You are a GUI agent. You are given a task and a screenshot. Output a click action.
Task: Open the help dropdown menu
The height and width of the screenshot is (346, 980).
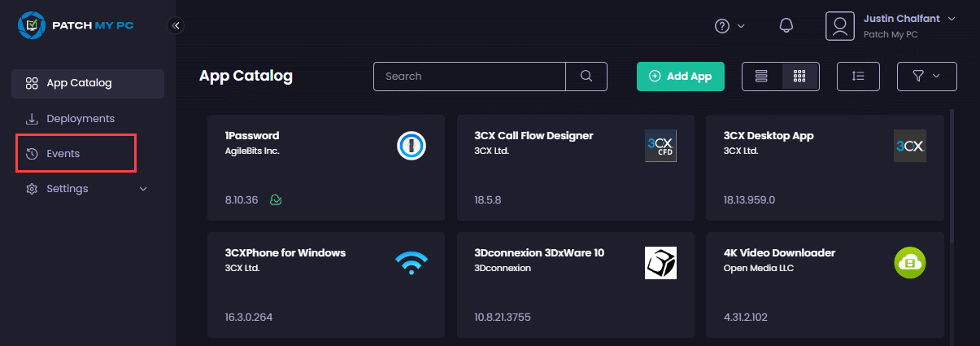coord(730,25)
